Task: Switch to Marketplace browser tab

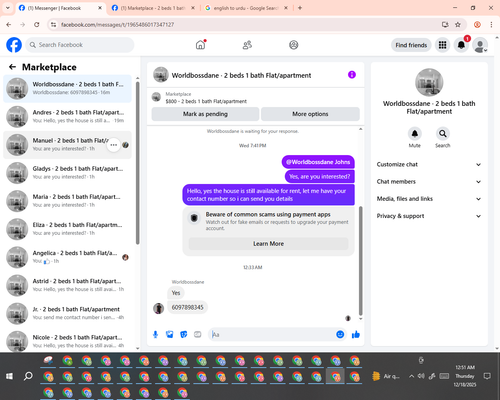Action: (x=153, y=8)
